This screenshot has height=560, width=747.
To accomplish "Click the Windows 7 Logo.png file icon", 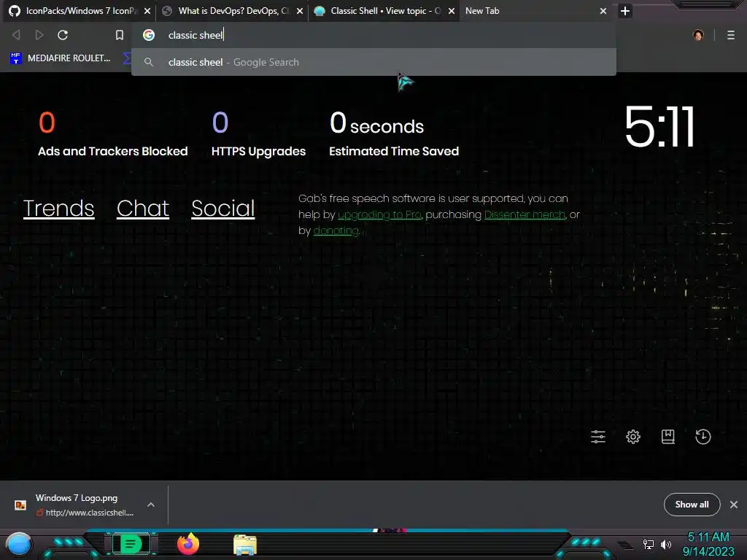I will pos(20,505).
